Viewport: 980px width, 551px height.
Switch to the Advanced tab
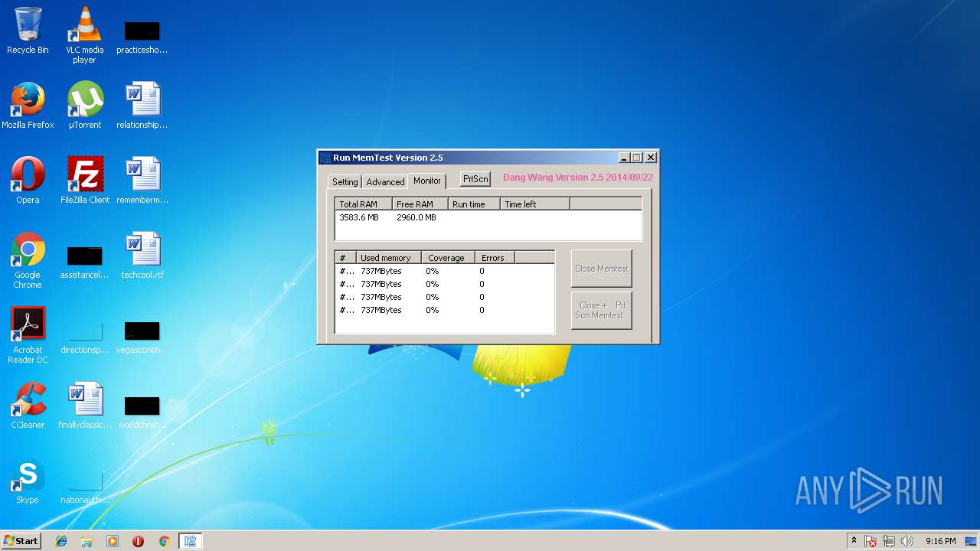pyautogui.click(x=385, y=182)
